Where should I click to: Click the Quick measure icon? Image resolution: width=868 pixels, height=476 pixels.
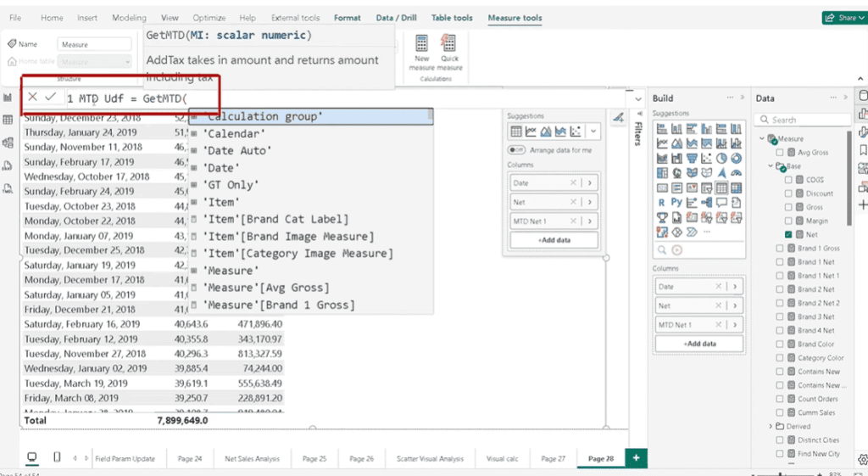coord(448,43)
